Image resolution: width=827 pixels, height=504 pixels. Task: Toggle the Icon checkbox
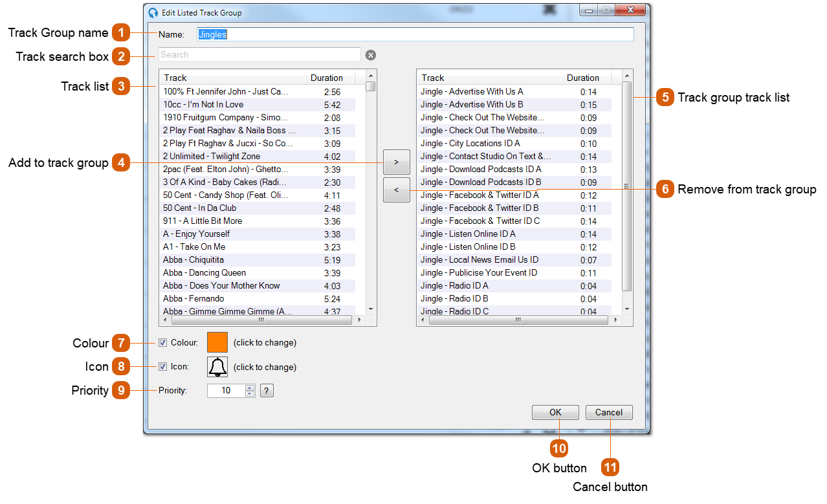162,367
